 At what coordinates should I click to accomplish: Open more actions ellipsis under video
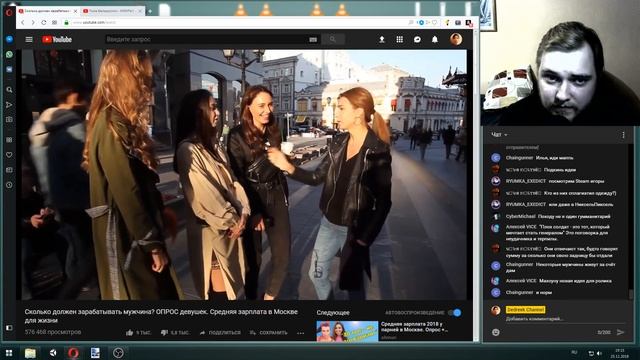tap(301, 333)
